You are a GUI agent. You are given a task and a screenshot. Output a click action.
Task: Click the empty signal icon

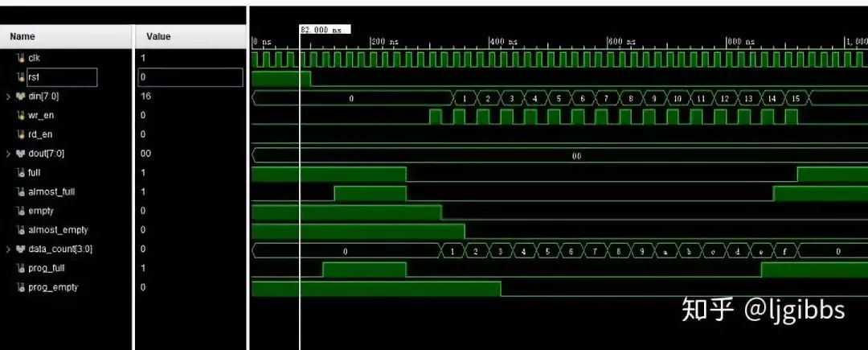21,211
